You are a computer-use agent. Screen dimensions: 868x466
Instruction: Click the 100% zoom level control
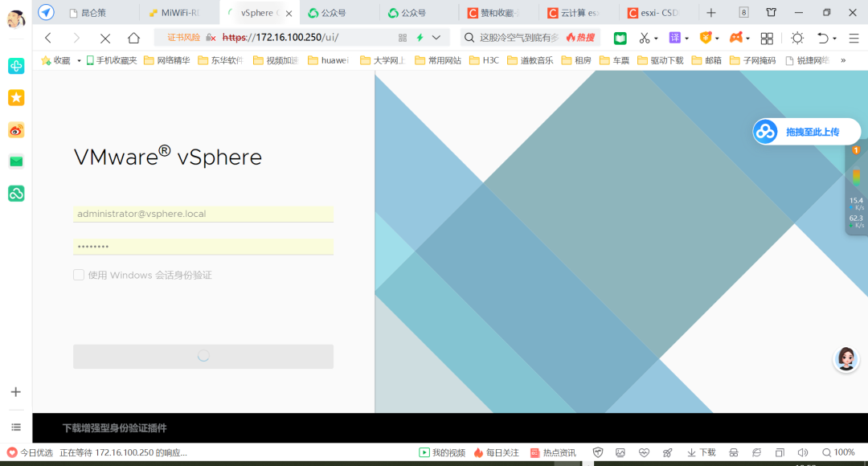[838, 452]
